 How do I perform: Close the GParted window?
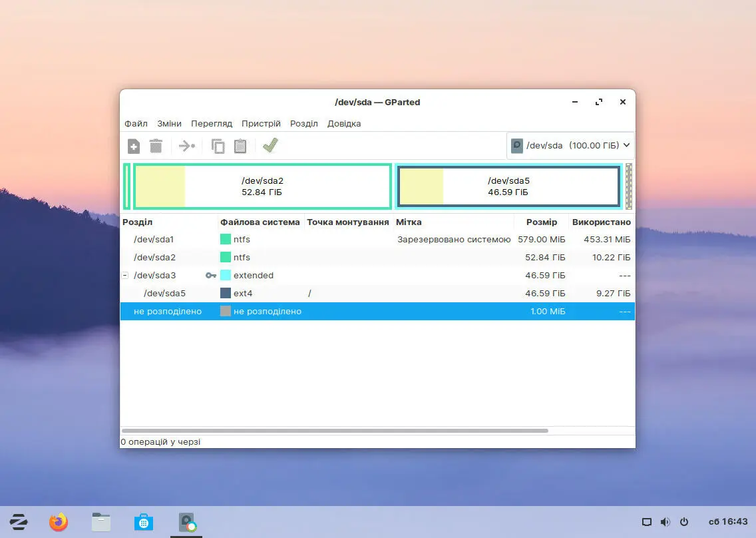623,102
